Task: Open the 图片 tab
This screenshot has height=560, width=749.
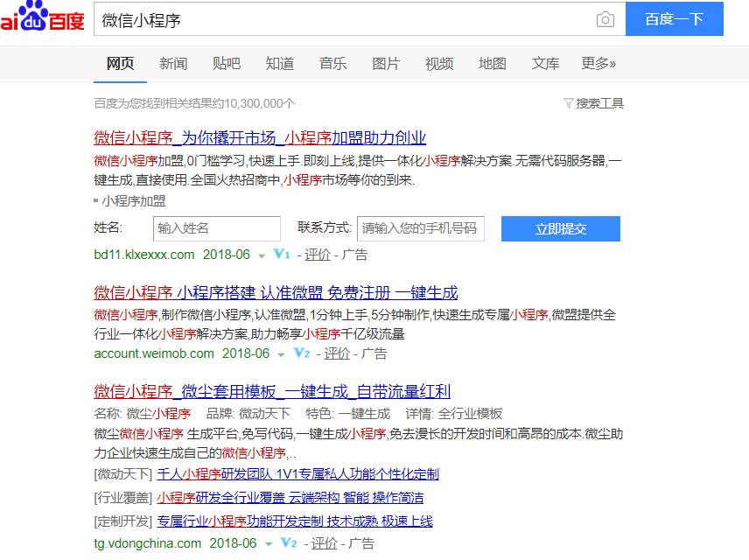Action: (x=386, y=63)
